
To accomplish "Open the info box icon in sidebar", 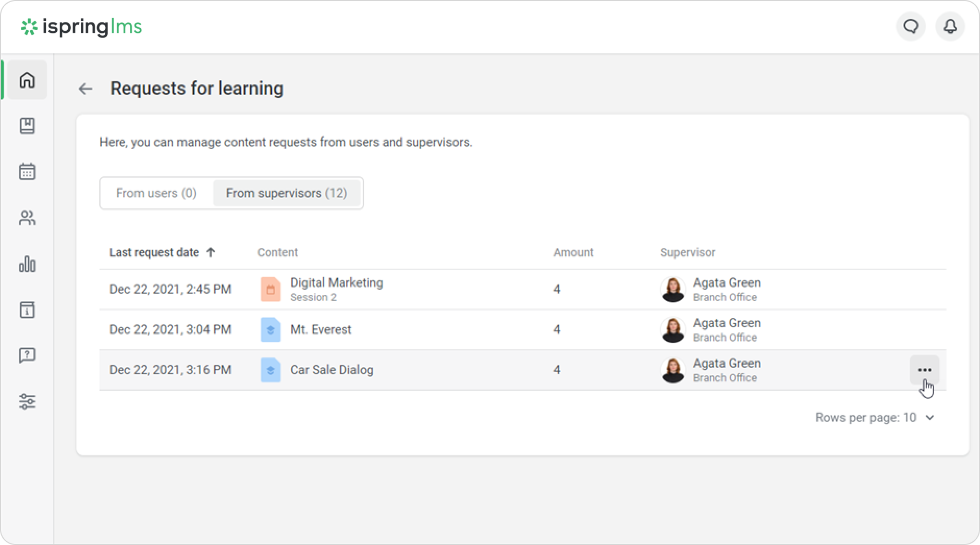I will pyautogui.click(x=27, y=310).
